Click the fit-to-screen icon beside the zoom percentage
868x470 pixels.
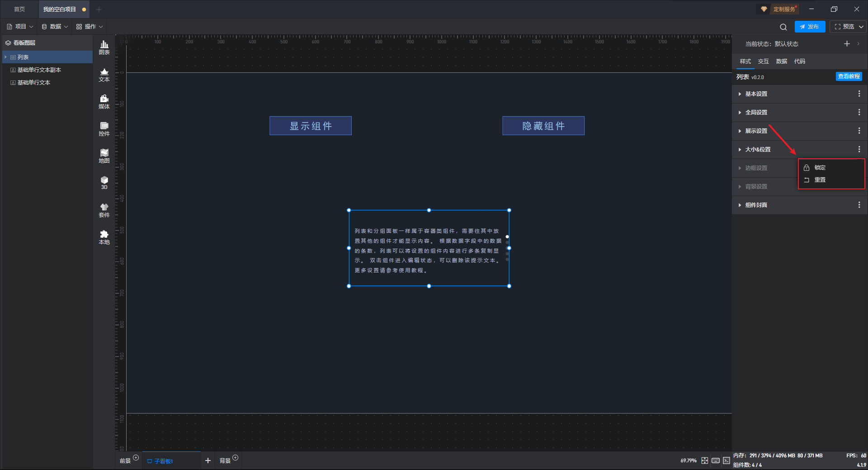(x=705, y=461)
